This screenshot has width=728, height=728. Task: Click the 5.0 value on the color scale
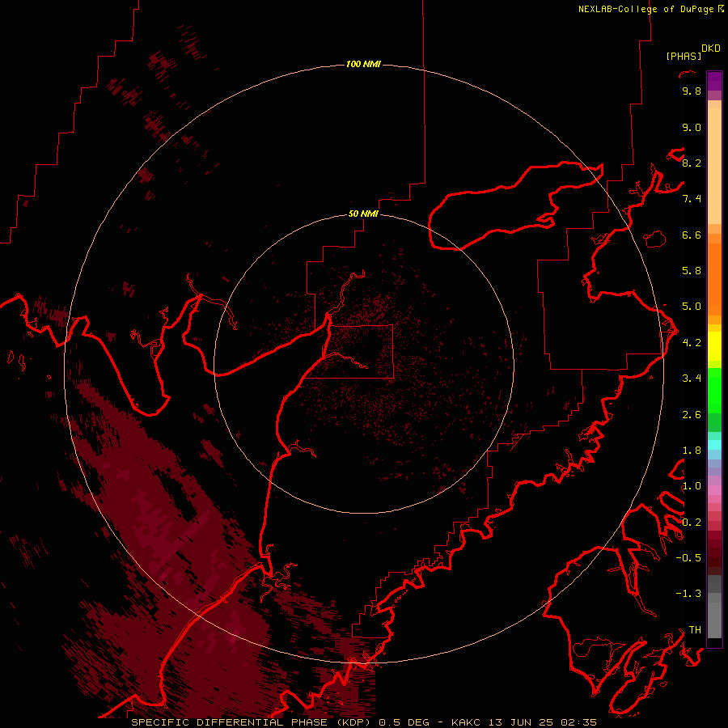692,307
